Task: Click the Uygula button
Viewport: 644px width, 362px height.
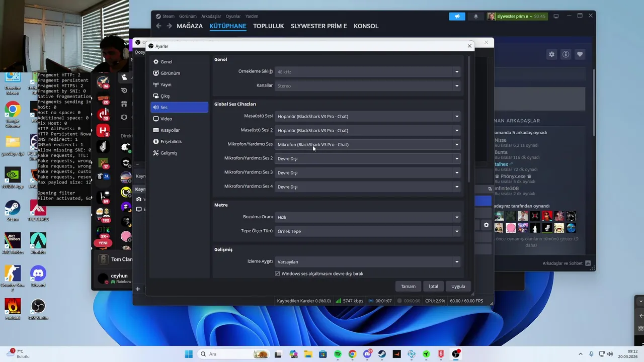Action: coord(458,286)
